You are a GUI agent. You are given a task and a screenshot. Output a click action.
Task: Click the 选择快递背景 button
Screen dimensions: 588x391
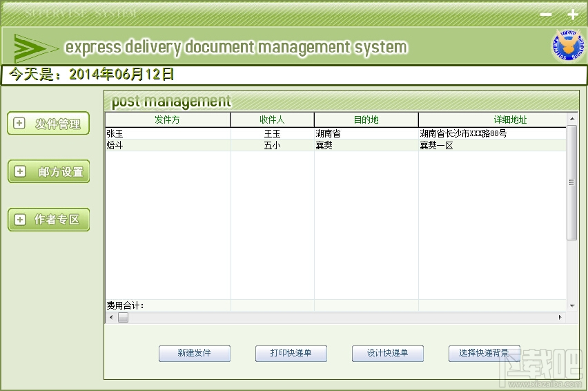484,354
